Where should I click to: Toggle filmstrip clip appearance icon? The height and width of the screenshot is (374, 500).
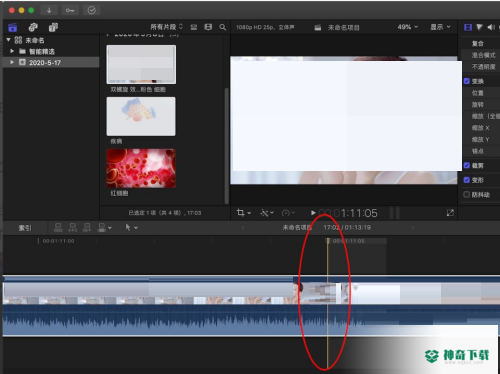[208, 27]
